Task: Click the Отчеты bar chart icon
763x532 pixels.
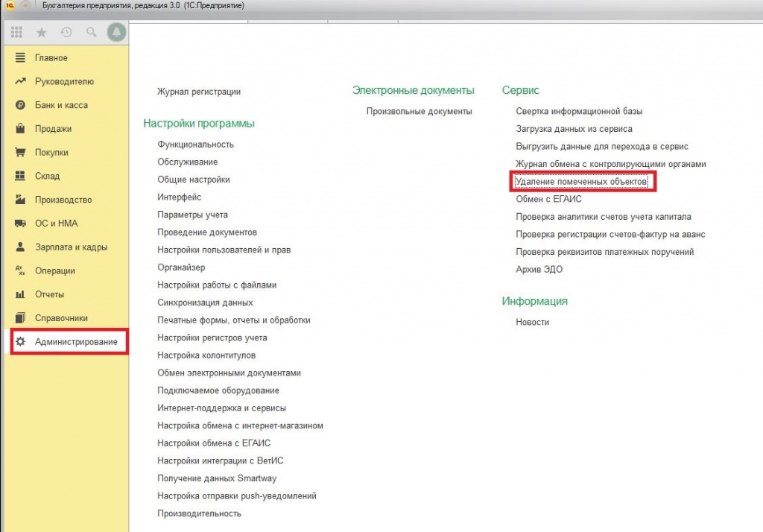Action: point(20,294)
